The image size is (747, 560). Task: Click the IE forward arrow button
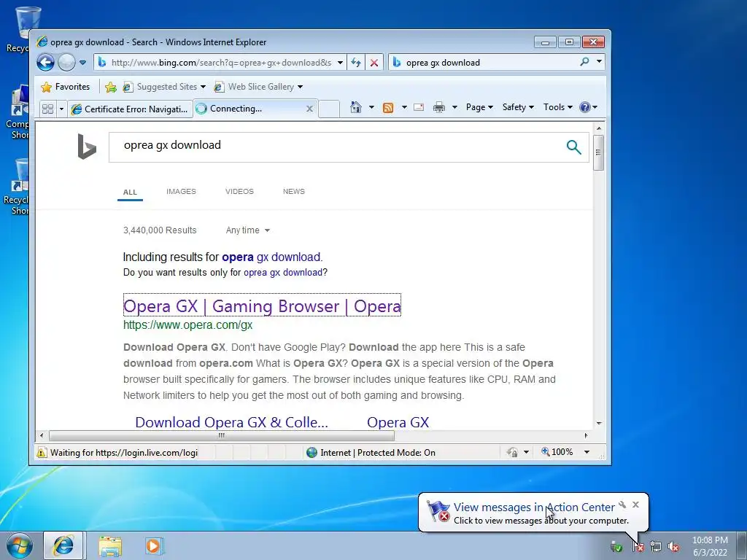(x=66, y=63)
